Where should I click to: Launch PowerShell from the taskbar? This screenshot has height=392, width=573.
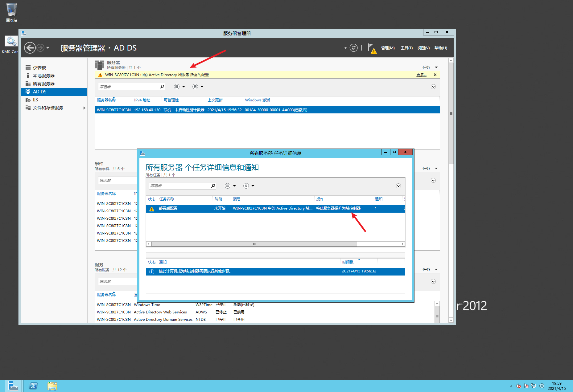[x=33, y=386]
